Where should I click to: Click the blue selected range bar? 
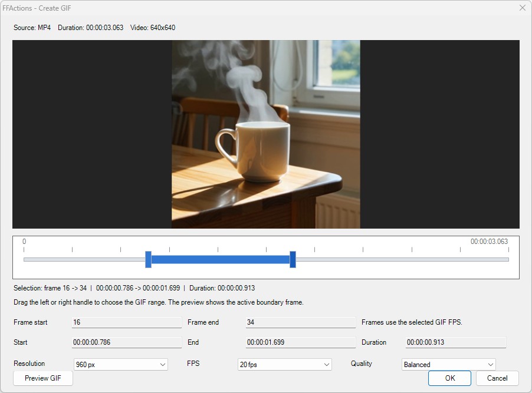click(x=221, y=259)
